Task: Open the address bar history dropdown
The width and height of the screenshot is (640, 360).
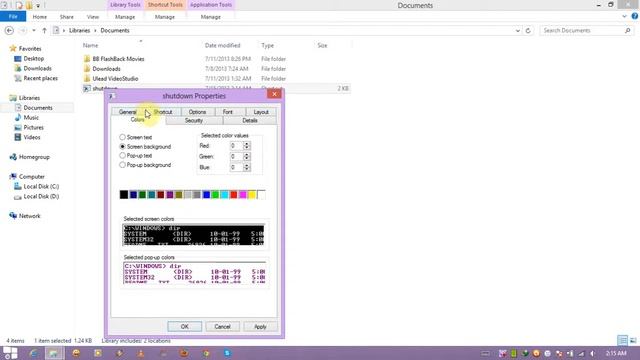Action: [518, 31]
